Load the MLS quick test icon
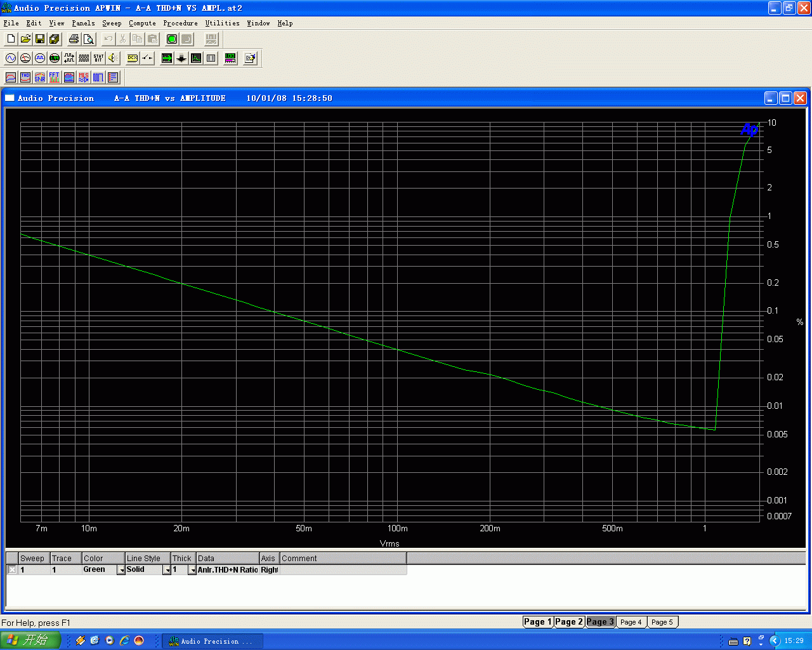Screen dimensions: 812x650 click(x=84, y=77)
